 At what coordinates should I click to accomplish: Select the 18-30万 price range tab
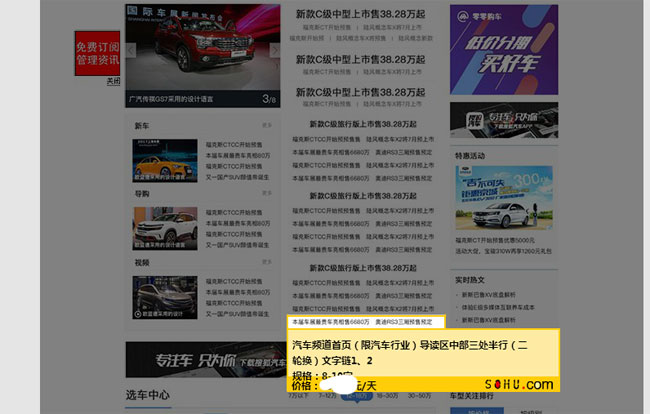tap(387, 396)
